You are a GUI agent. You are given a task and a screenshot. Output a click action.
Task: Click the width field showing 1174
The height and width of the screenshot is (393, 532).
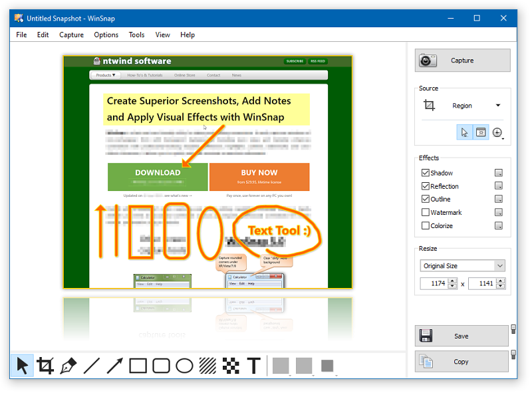tap(434, 283)
